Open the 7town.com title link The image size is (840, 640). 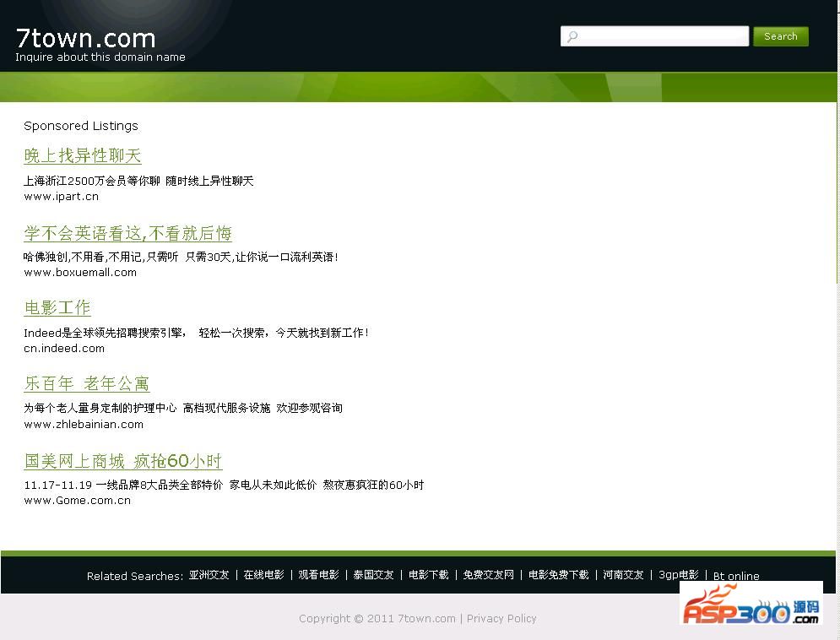(x=86, y=38)
